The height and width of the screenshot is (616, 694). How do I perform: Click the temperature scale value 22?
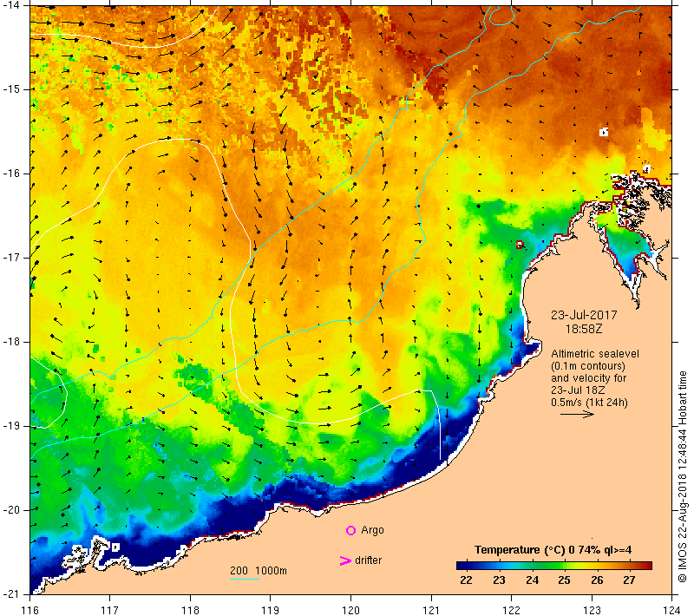tap(466, 580)
